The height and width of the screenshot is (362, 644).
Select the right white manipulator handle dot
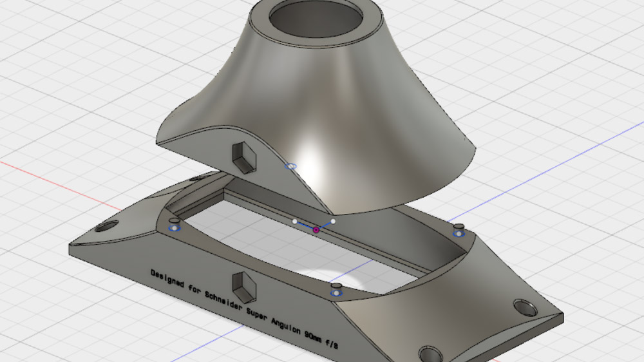point(333,222)
